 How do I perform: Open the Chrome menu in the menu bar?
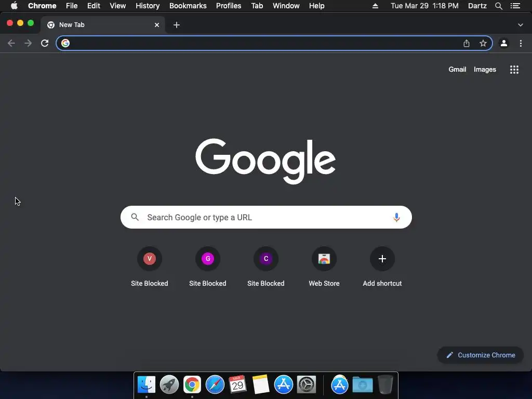[x=42, y=6]
